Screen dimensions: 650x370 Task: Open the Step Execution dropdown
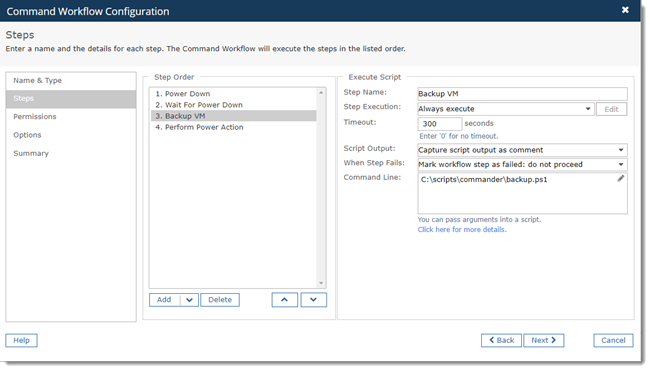506,109
